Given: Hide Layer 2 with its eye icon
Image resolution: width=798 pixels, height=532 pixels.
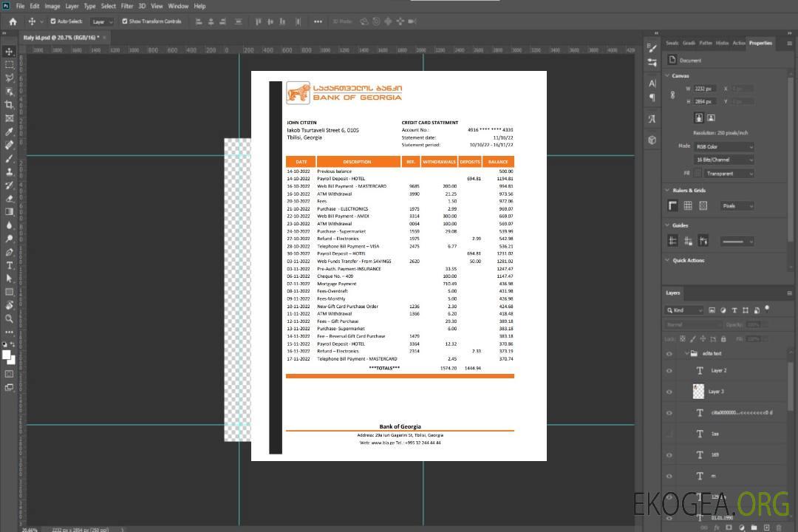Looking at the screenshot, I should (669, 371).
